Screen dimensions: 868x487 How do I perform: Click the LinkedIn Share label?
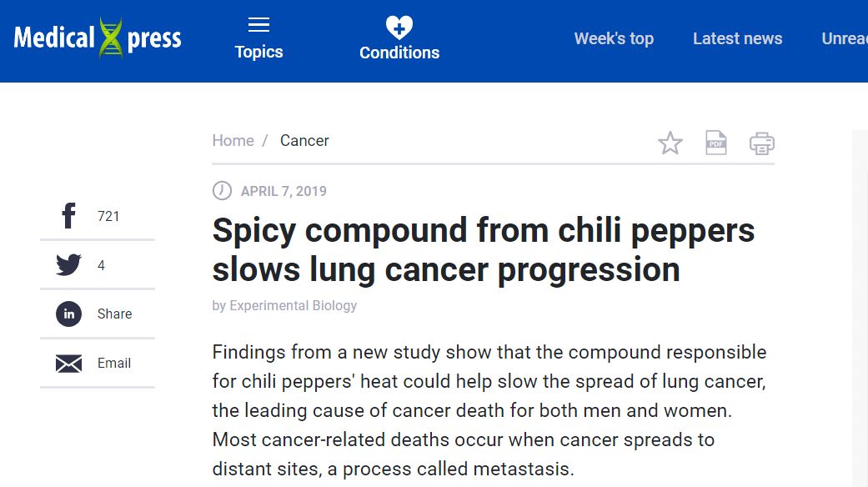(114, 314)
